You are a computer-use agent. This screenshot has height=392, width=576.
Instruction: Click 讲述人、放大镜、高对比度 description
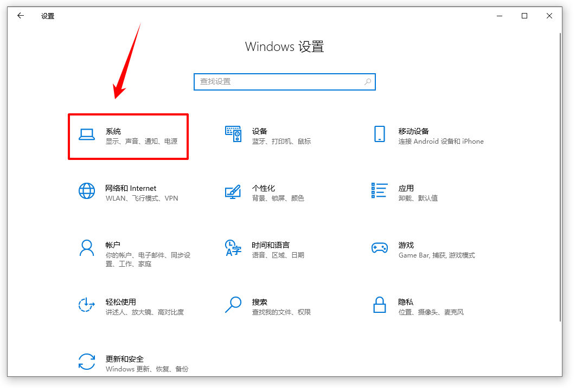145,312
